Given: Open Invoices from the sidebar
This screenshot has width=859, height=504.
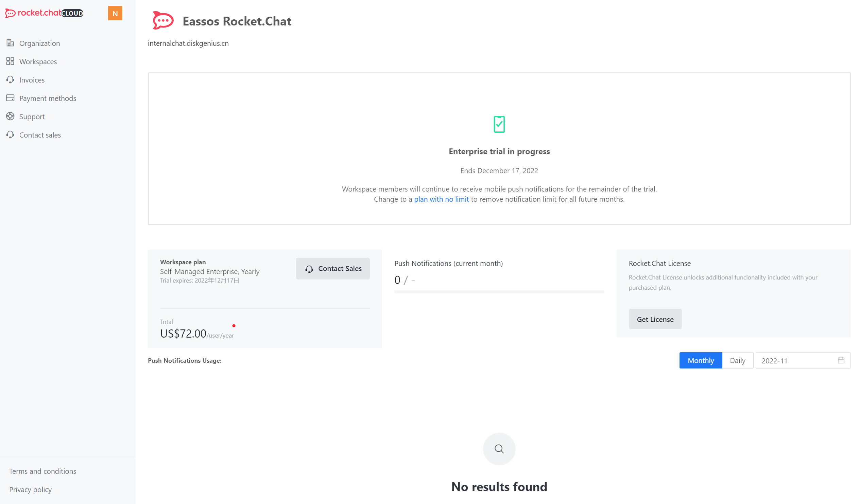Looking at the screenshot, I should (x=32, y=80).
